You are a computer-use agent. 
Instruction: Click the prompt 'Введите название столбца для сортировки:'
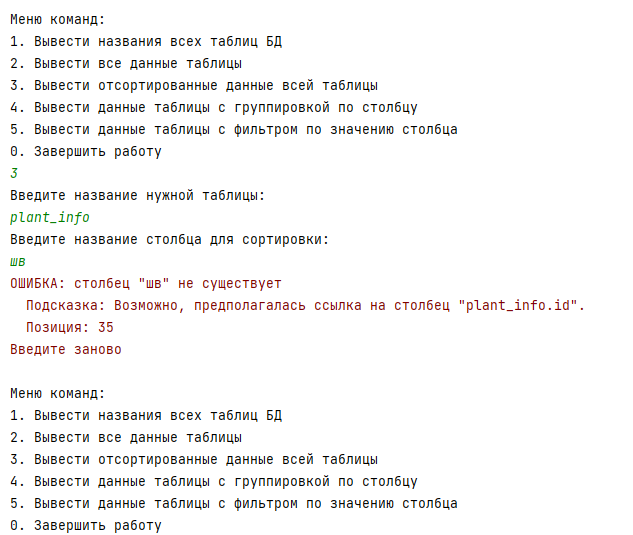[170, 239]
